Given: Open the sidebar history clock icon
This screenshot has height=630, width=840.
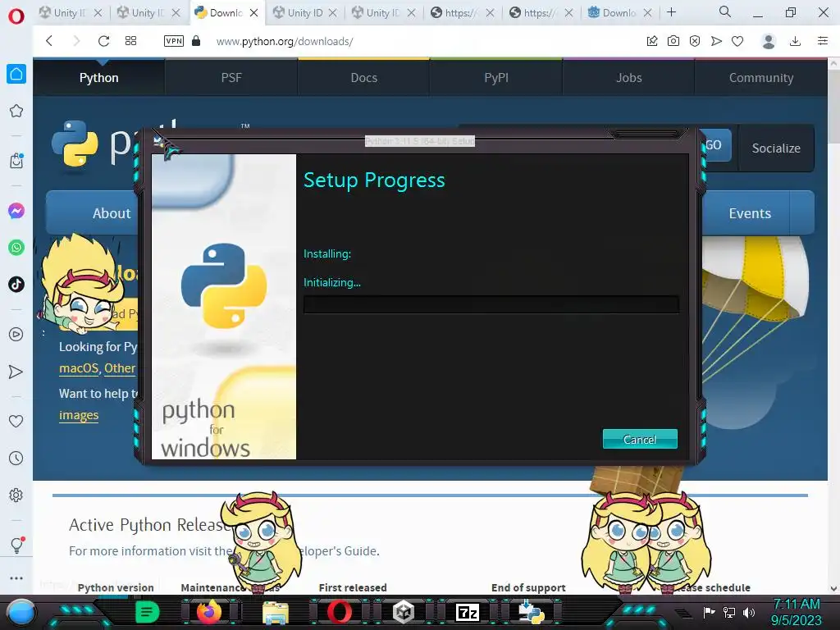Looking at the screenshot, I should (16, 458).
